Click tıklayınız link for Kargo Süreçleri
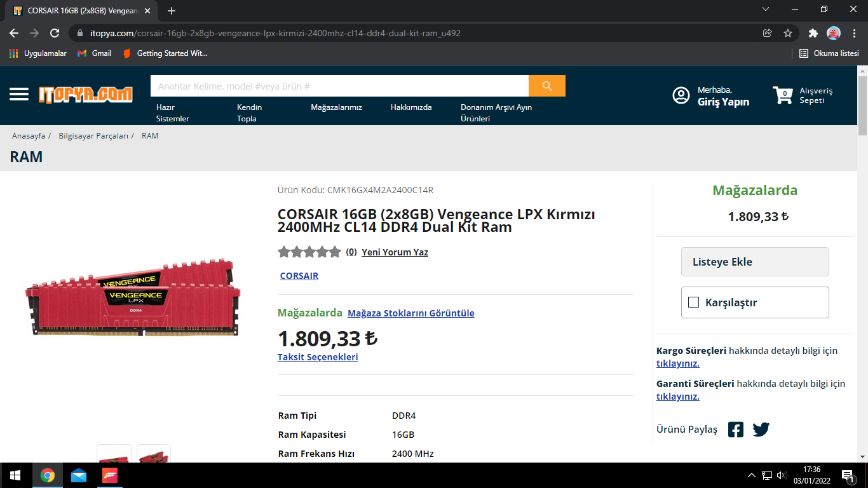Viewport: 868px width, 488px height. click(678, 363)
